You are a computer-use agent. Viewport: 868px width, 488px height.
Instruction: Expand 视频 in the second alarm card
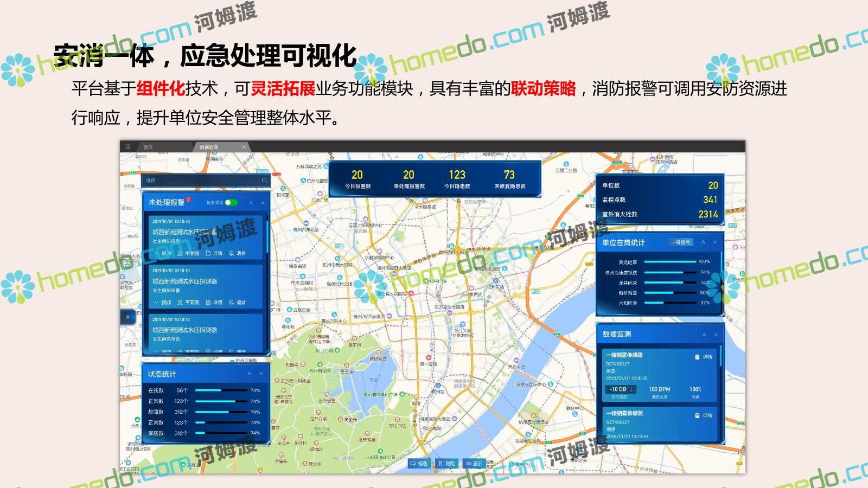coord(163,303)
